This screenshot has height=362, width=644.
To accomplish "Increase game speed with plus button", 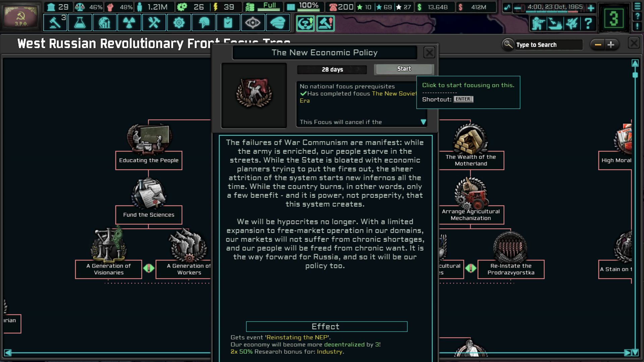I will [x=591, y=7].
